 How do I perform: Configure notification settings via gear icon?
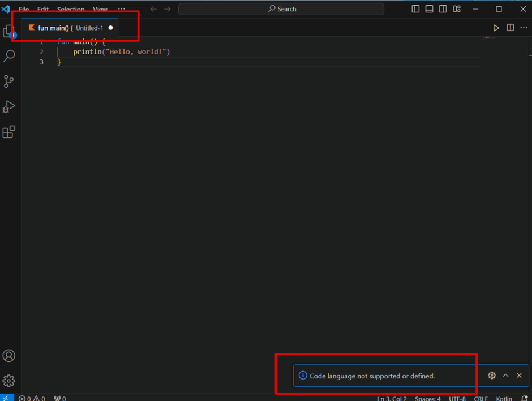coord(491,375)
